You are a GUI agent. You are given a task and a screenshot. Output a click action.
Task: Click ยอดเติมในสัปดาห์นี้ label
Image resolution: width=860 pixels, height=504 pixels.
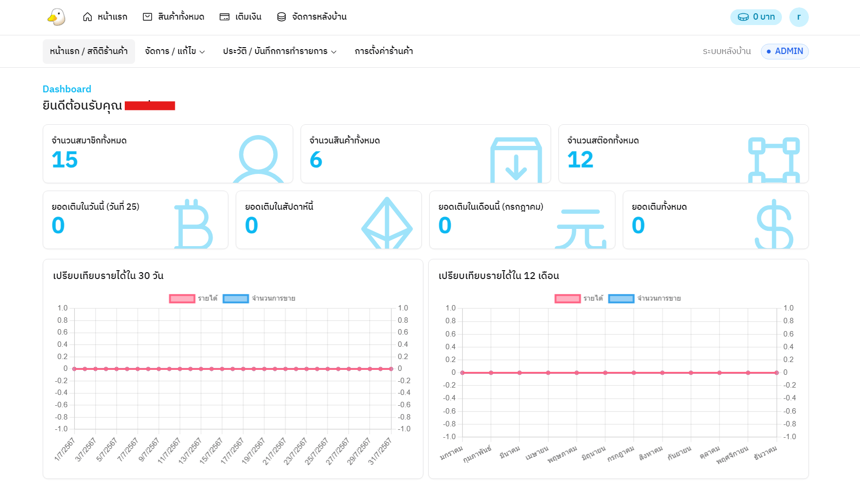pyautogui.click(x=279, y=206)
